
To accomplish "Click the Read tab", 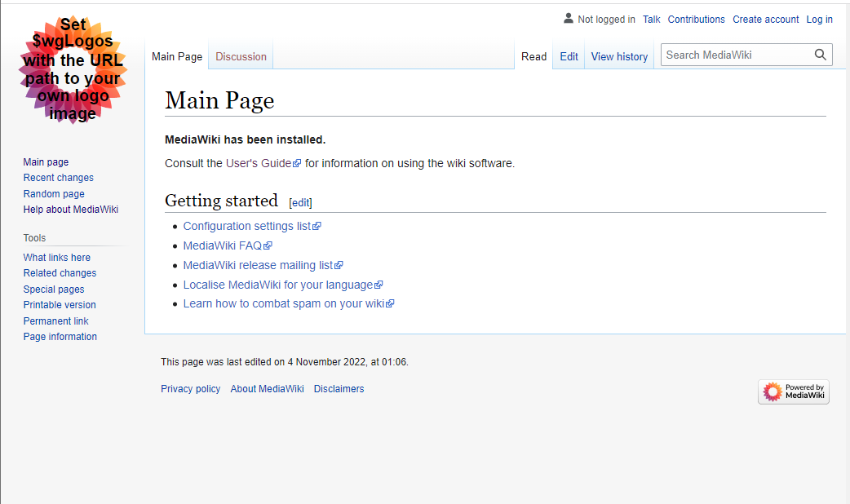I will point(533,57).
